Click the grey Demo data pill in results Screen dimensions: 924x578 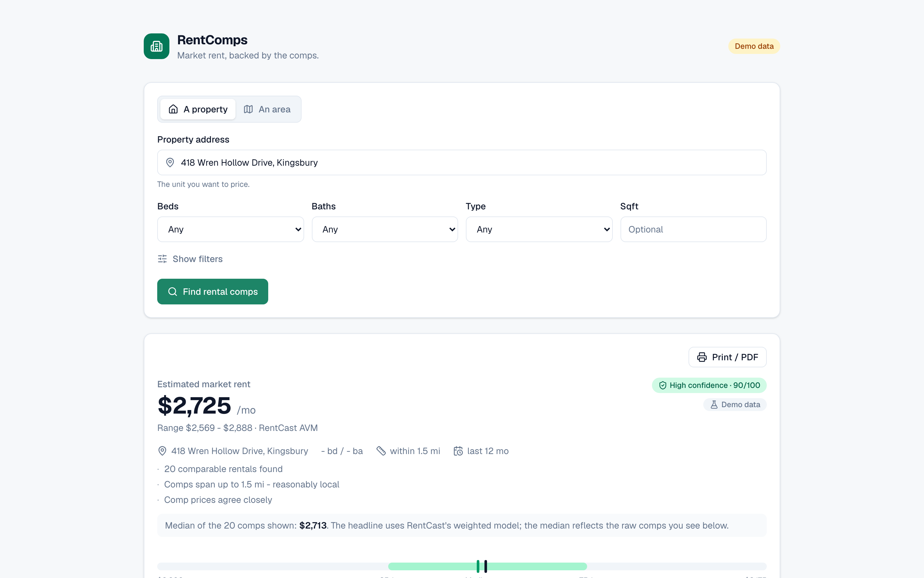735,405
